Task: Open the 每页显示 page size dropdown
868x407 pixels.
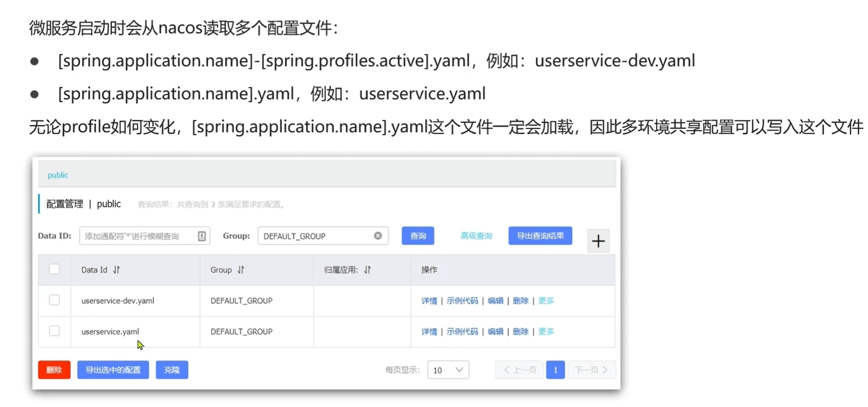Action: (448, 370)
